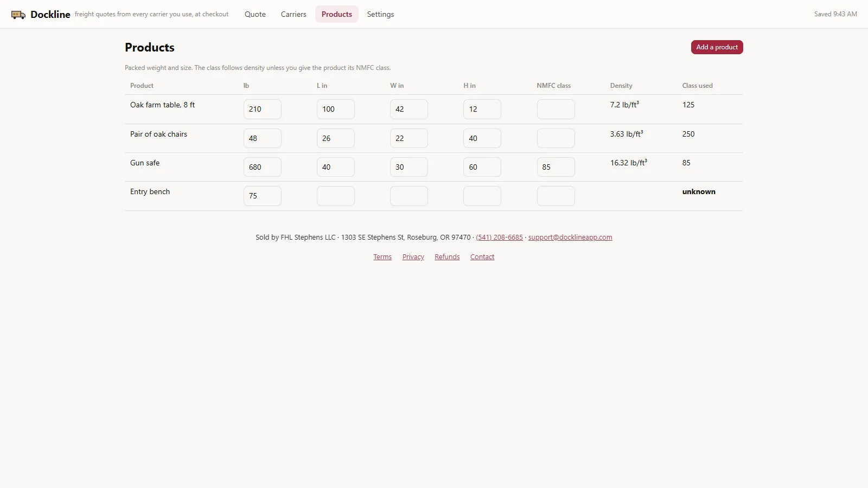This screenshot has width=868, height=488.
Task: Go to the Settings tab
Action: pyautogui.click(x=380, y=14)
